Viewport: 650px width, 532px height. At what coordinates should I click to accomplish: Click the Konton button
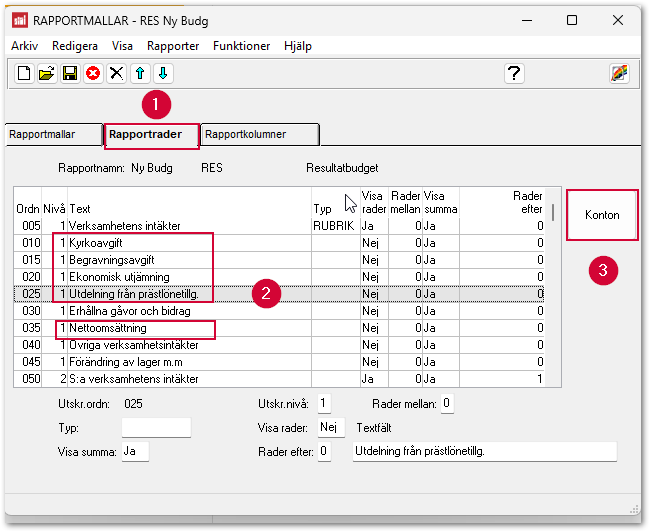click(x=602, y=215)
